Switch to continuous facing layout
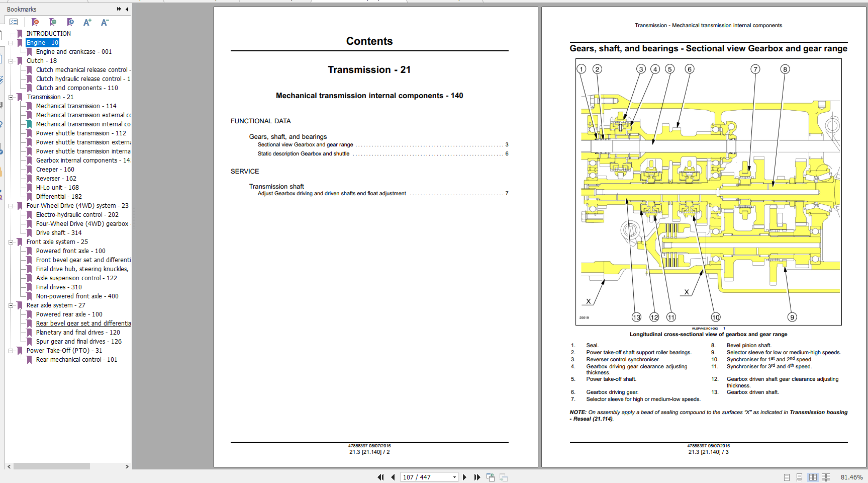Viewport: 868px width, 483px height. pos(826,477)
